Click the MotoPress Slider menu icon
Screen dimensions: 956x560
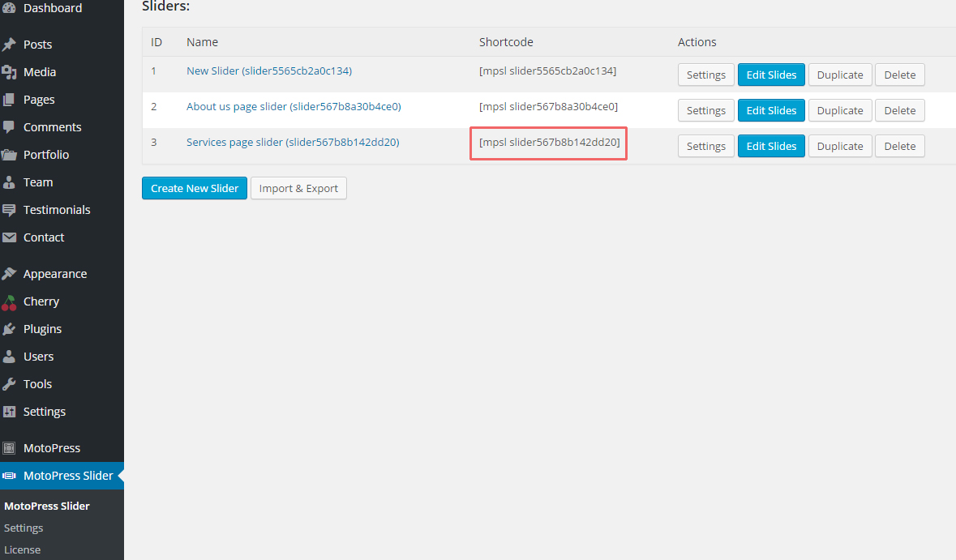[9, 475]
